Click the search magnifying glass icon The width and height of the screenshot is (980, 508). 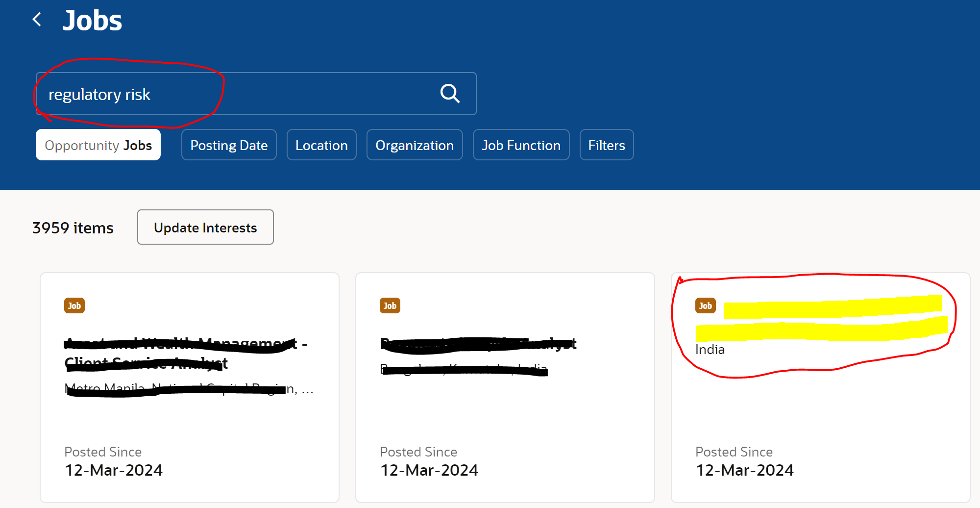(x=449, y=94)
